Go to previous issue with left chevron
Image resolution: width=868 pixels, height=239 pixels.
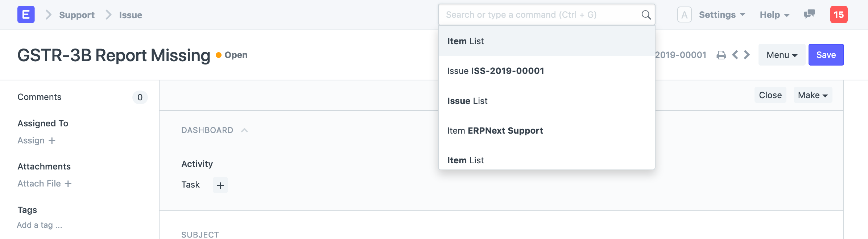pos(735,55)
